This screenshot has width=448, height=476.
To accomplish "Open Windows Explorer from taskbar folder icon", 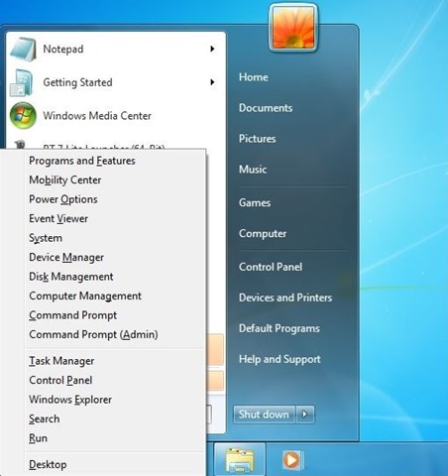I will 240,460.
